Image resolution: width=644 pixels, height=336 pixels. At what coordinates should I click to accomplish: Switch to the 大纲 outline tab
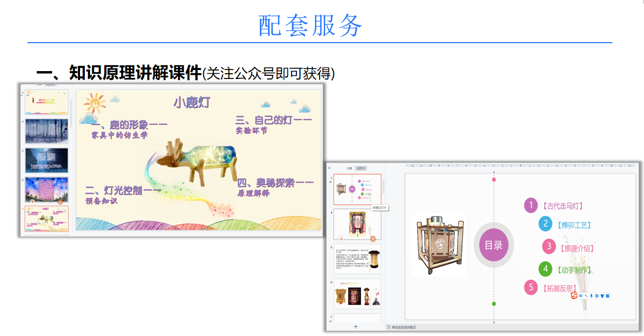click(349, 168)
